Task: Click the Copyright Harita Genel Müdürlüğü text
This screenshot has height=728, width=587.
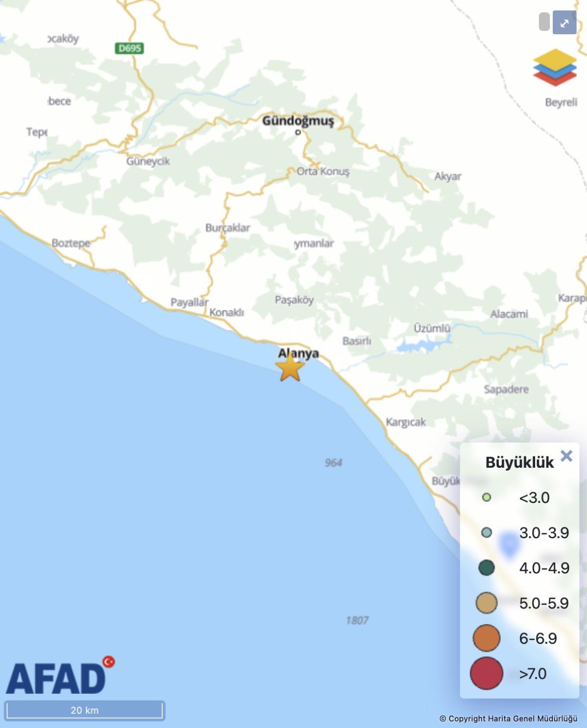Action: 508,719
